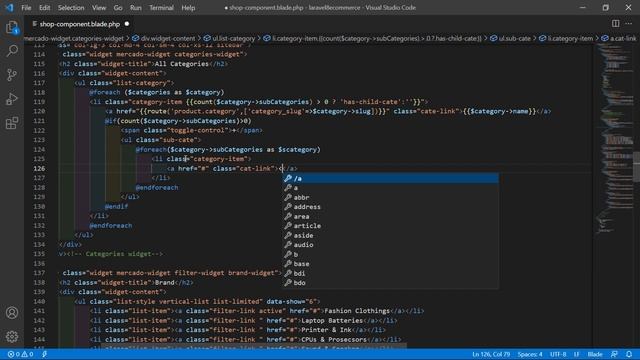Click the UTF-8 encoding status item

(558, 354)
